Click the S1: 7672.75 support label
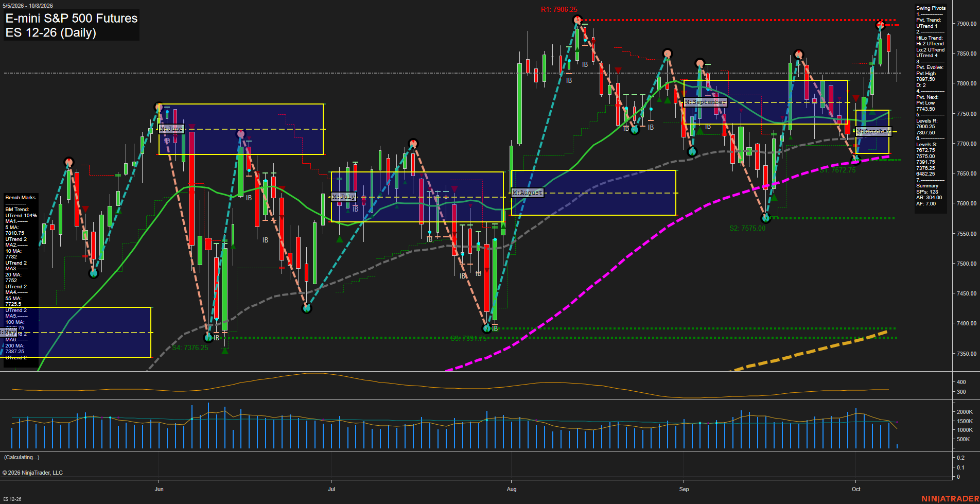 pyautogui.click(x=837, y=170)
